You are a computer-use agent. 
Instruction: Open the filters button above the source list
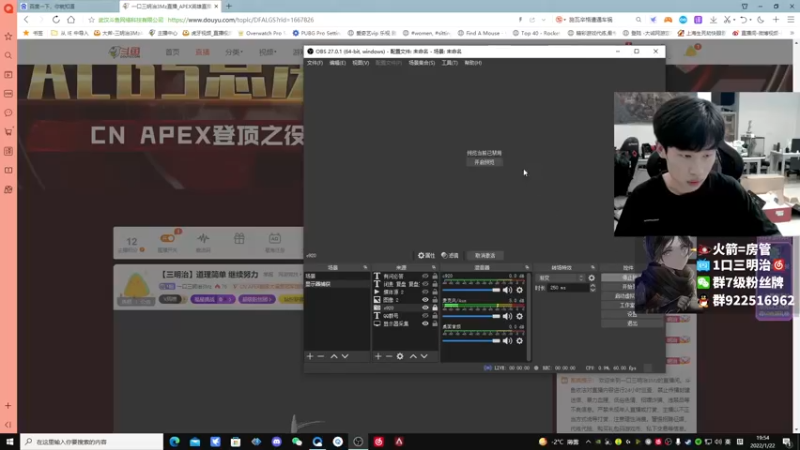450,256
